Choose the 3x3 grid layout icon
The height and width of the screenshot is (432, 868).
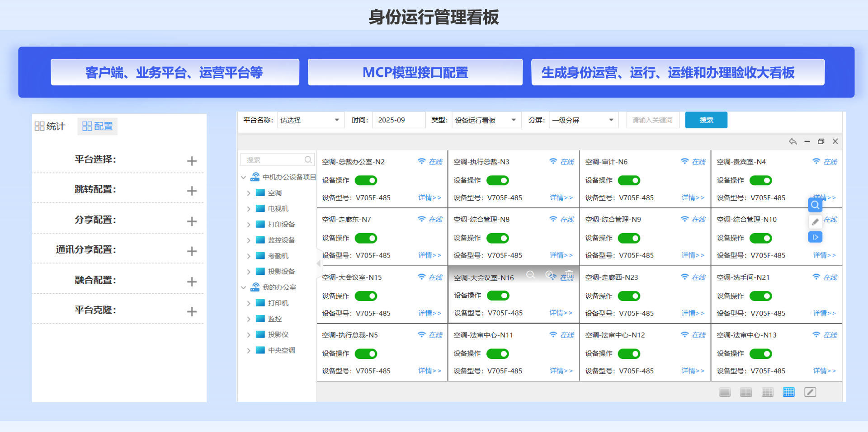767,392
